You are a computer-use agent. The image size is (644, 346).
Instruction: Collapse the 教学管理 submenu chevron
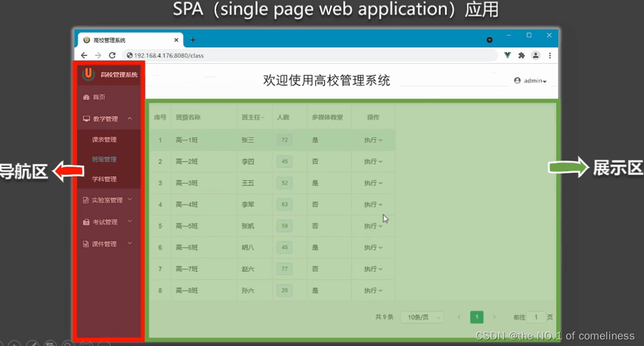129,118
